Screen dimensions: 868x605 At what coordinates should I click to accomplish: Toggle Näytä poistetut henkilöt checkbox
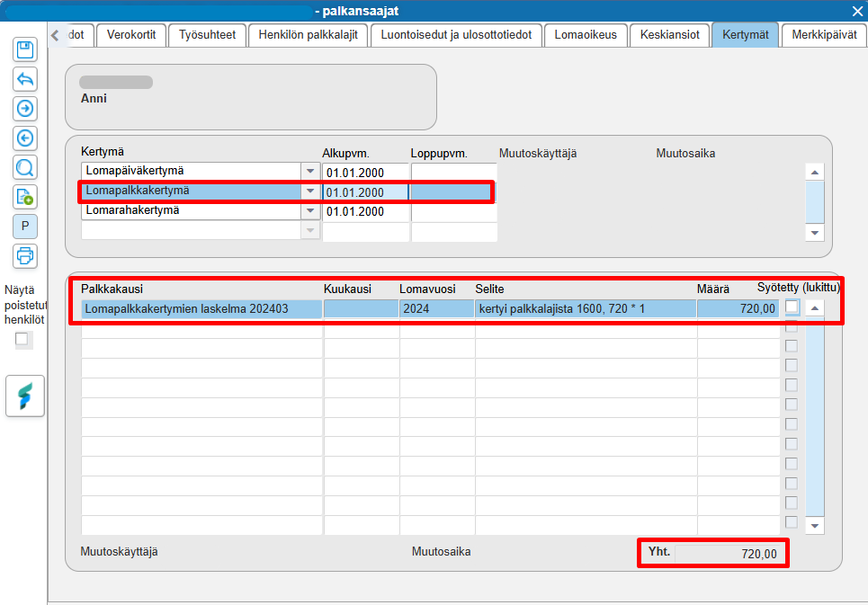tap(22, 338)
